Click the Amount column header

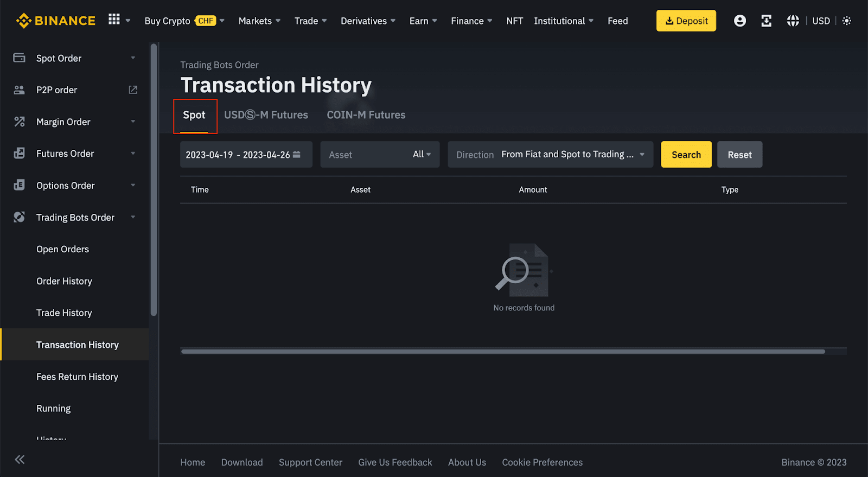click(533, 189)
